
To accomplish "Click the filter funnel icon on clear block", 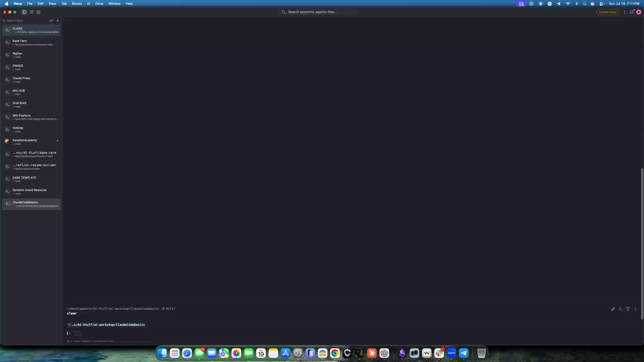I will click(628, 309).
